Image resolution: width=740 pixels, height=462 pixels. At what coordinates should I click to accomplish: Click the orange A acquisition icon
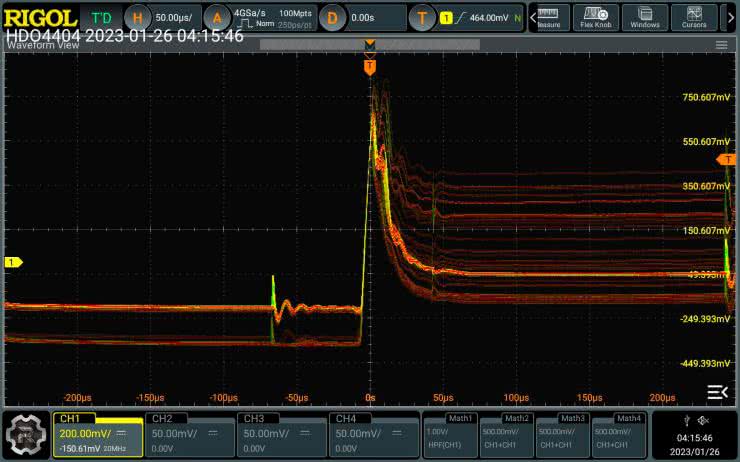point(217,17)
